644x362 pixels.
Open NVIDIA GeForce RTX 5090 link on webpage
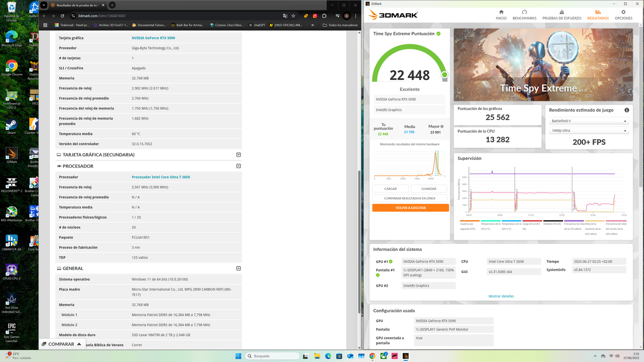click(x=153, y=38)
